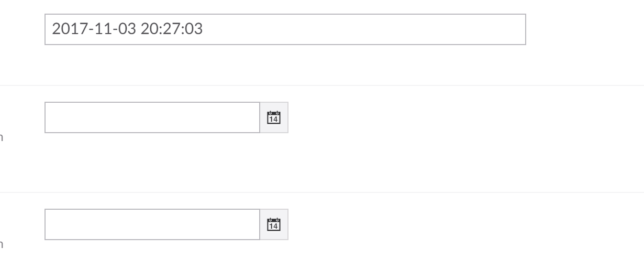Screen dimensions: 644x269
Task: Open the lower date field's calendar picker
Action: (274, 225)
